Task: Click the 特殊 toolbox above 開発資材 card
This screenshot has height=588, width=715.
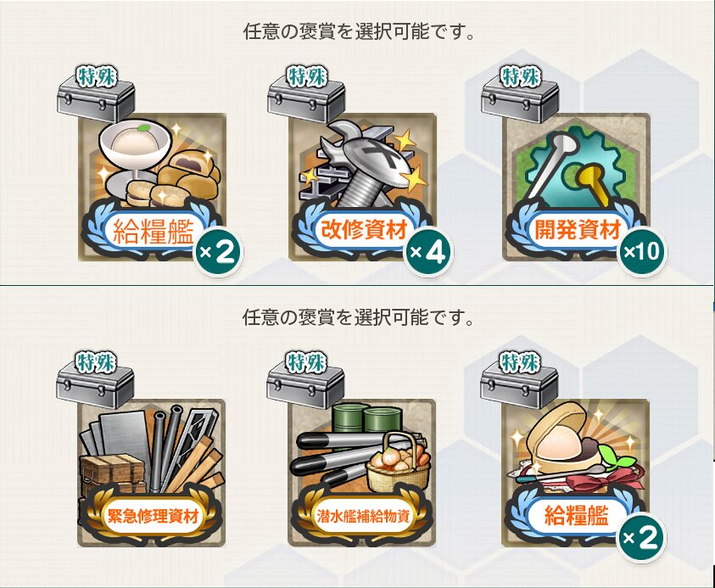Action: point(520,94)
